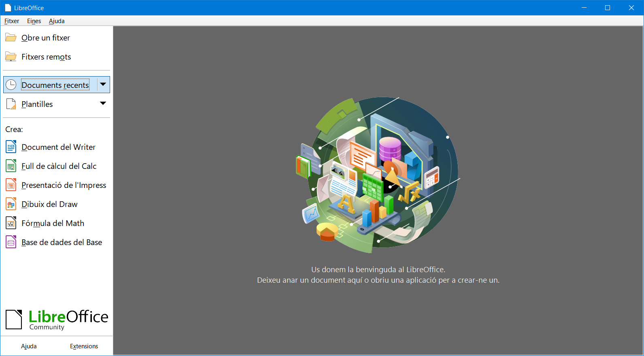This screenshot has width=644, height=356.
Task: Click the Impress presentation icon
Action: (x=11, y=185)
